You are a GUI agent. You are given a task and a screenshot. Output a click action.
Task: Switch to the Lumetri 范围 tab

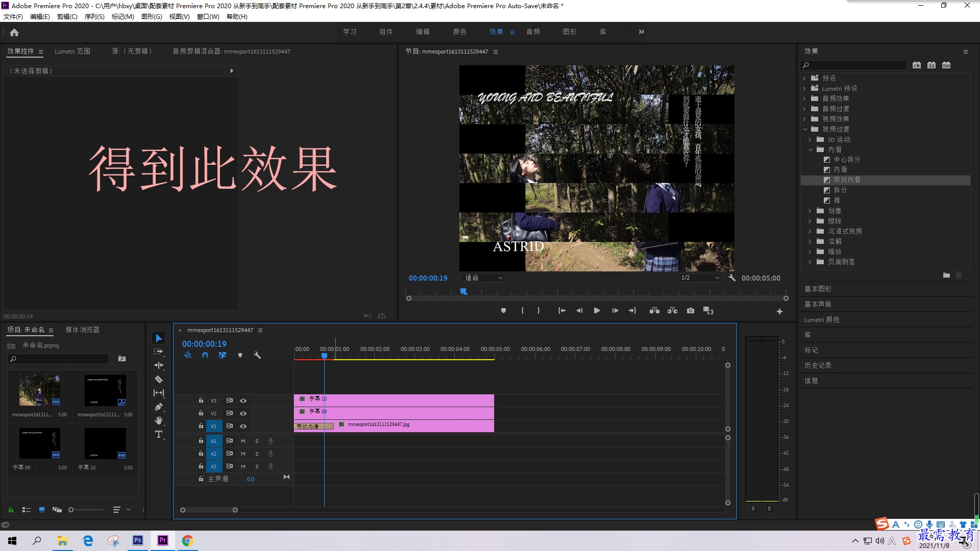(72, 51)
